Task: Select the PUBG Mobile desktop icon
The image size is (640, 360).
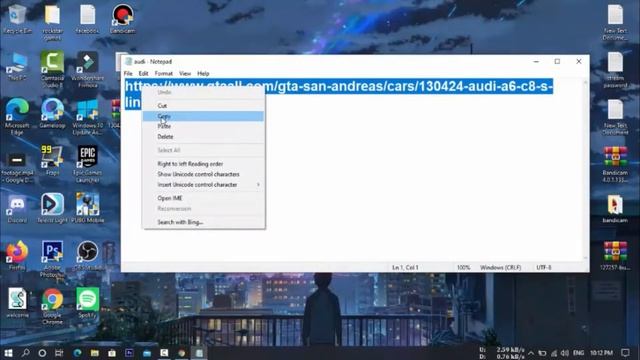Action: click(87, 208)
